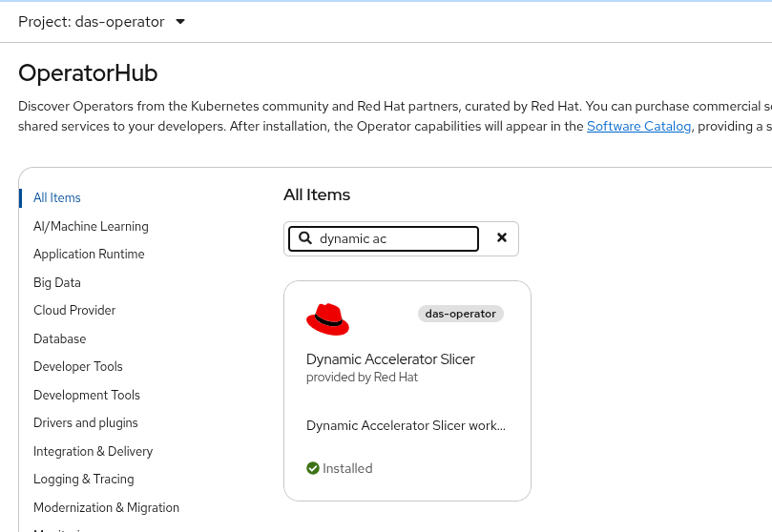Filter by AI/Machine Learning category
Image resolution: width=772 pixels, height=532 pixels.
[x=91, y=226]
